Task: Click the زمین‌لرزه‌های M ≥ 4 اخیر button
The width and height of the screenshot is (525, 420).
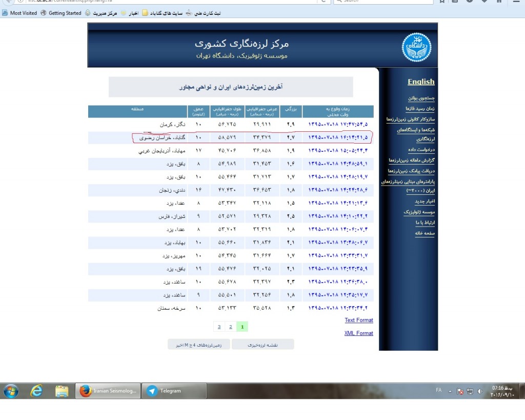Action: [x=199, y=345]
